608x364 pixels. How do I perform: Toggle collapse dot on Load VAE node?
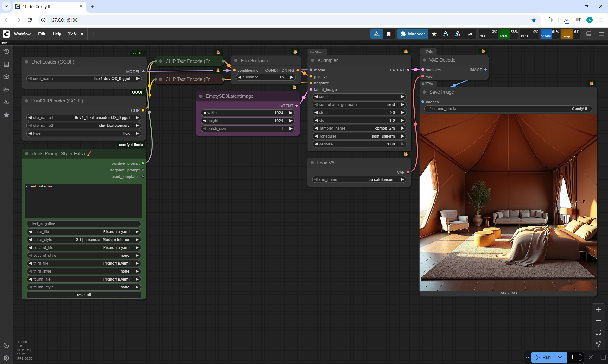(x=312, y=163)
